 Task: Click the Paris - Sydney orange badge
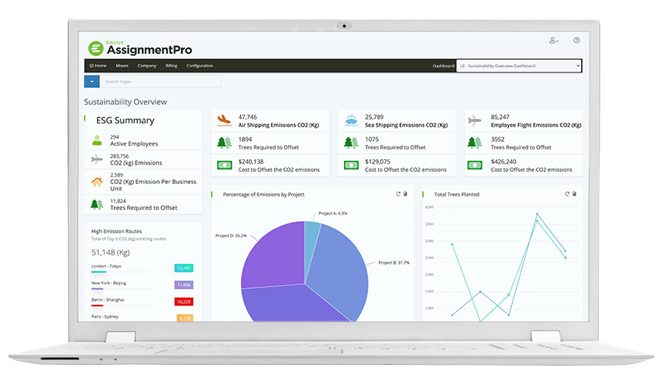coord(185,318)
